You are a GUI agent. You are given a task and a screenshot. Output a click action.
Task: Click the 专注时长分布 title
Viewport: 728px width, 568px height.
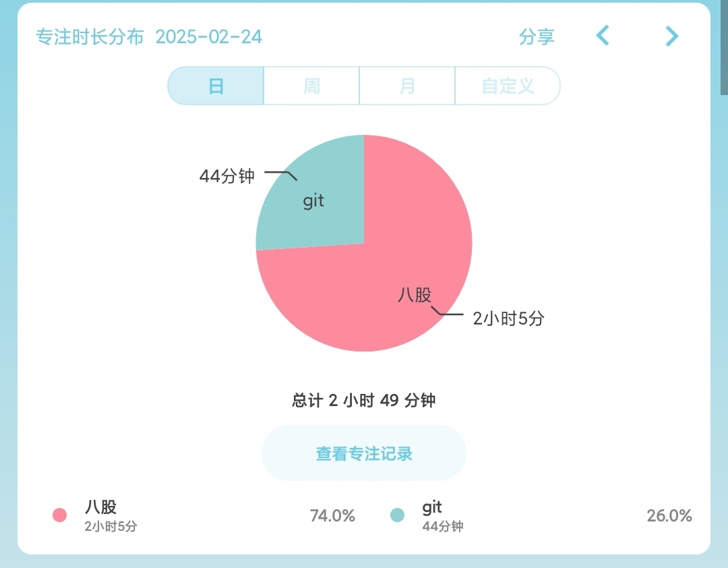90,37
